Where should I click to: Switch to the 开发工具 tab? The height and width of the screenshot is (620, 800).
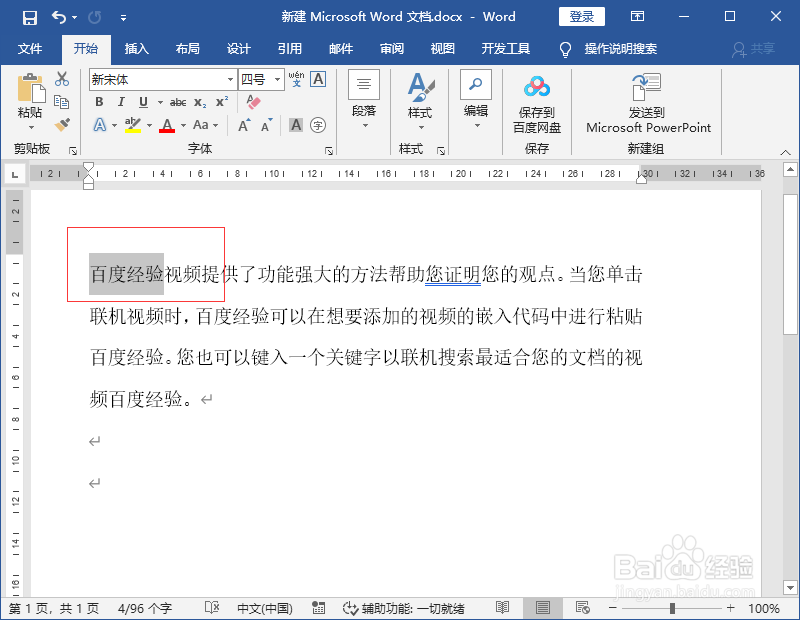[506, 48]
